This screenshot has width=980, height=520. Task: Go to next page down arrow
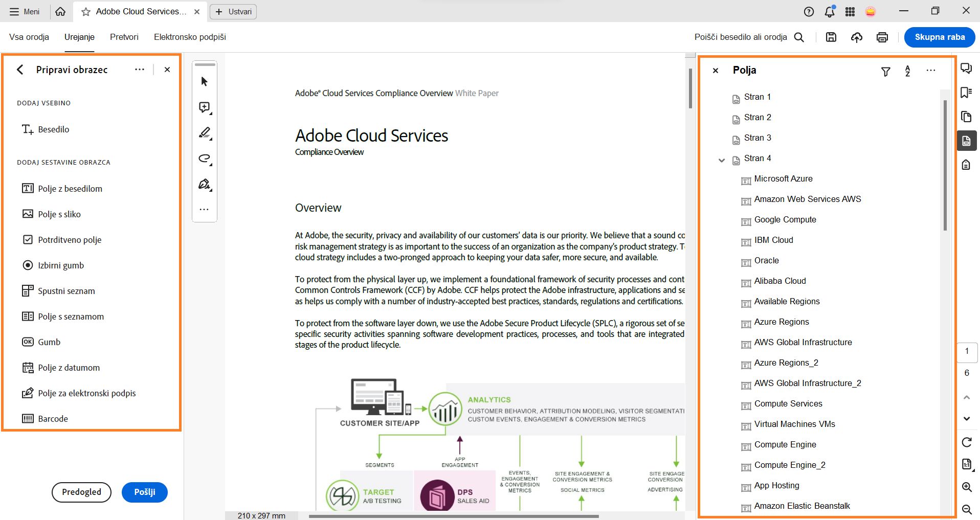tap(967, 419)
